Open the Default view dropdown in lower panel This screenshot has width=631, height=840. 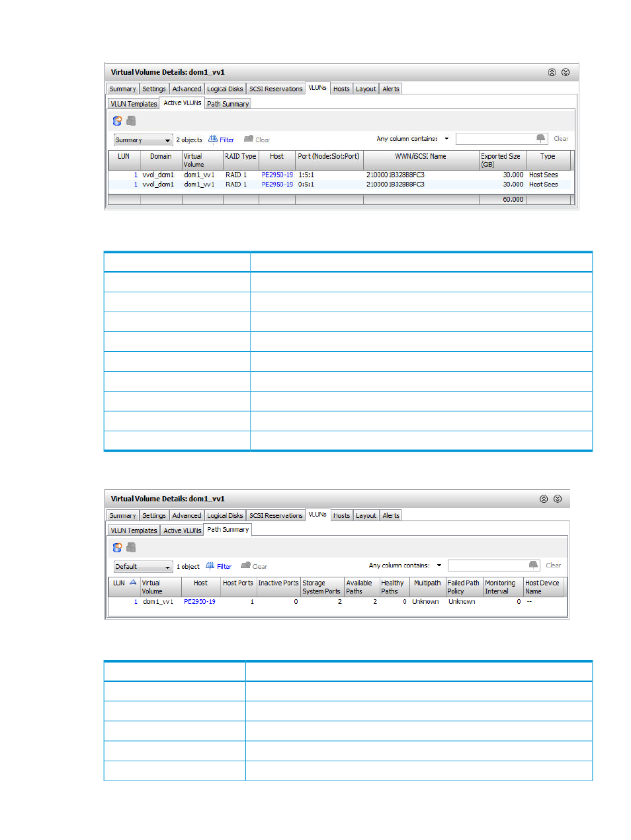pyautogui.click(x=144, y=567)
